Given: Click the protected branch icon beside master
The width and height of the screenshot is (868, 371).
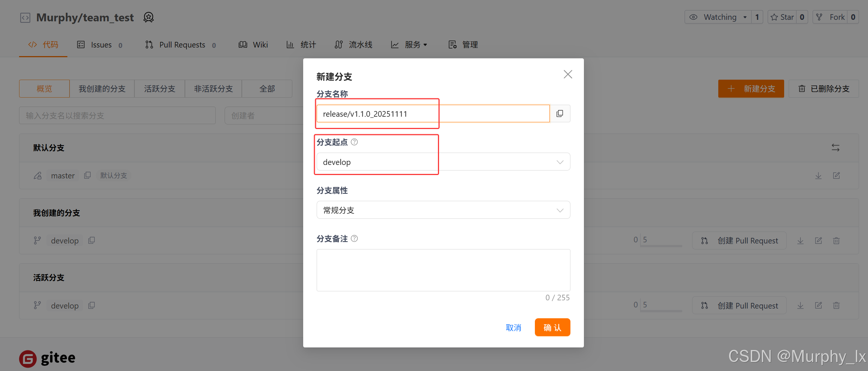Looking at the screenshot, I should 38,175.
